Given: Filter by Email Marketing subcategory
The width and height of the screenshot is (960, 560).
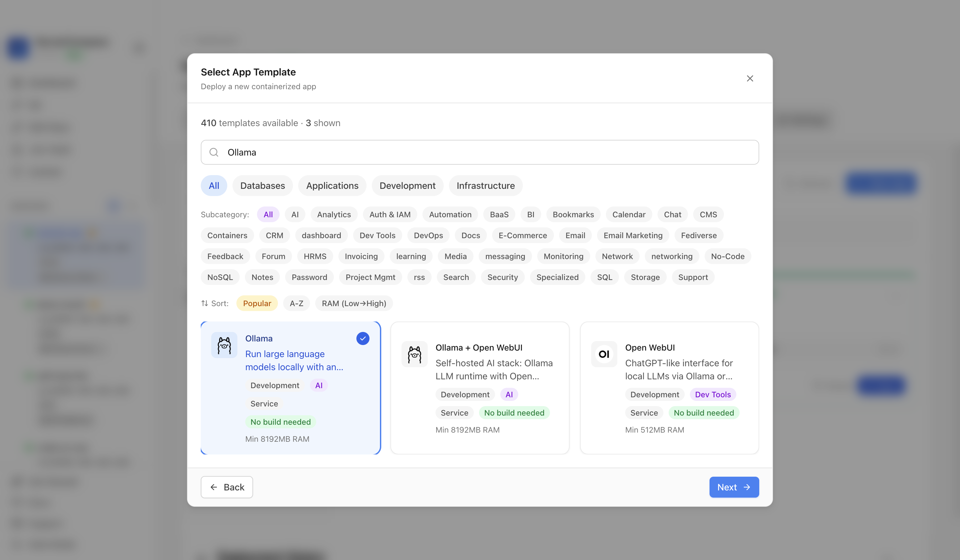Looking at the screenshot, I should [633, 236].
